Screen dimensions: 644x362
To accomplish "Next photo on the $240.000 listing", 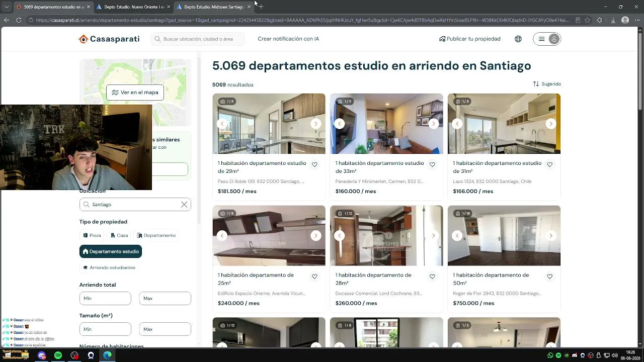I will (315, 236).
